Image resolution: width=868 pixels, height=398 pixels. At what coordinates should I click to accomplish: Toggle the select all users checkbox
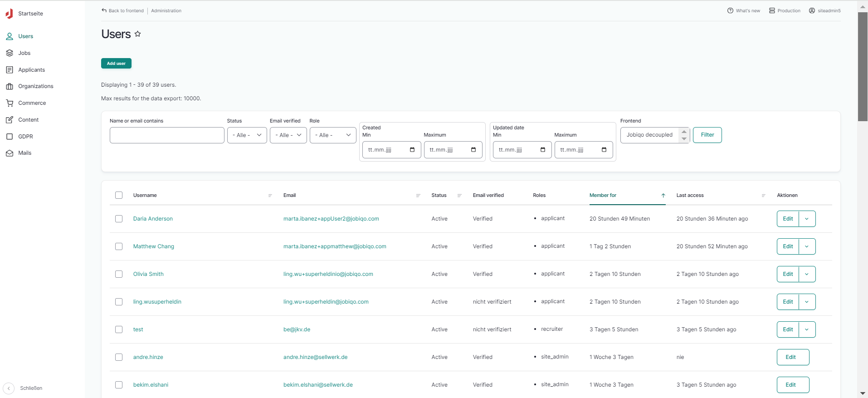pyautogui.click(x=119, y=195)
